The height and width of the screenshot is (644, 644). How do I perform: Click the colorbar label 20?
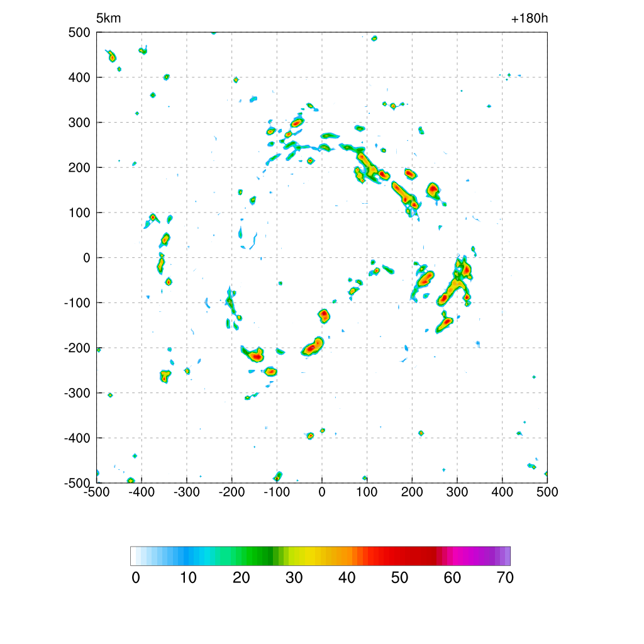click(241, 578)
